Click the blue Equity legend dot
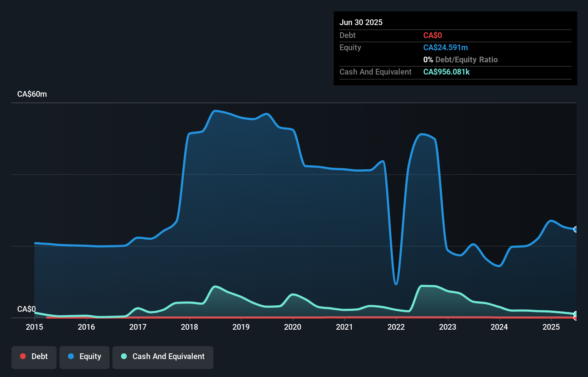The image size is (588, 377). 71,356
